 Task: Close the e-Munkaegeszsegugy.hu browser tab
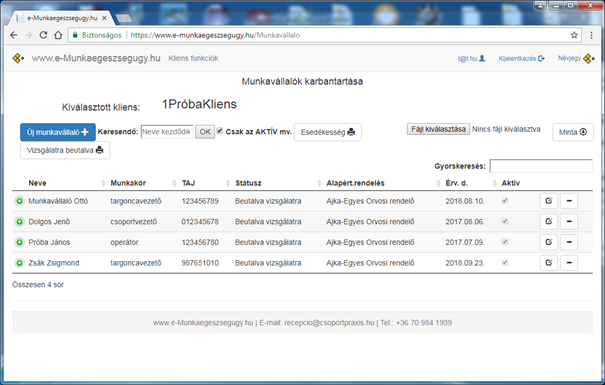tap(104, 18)
